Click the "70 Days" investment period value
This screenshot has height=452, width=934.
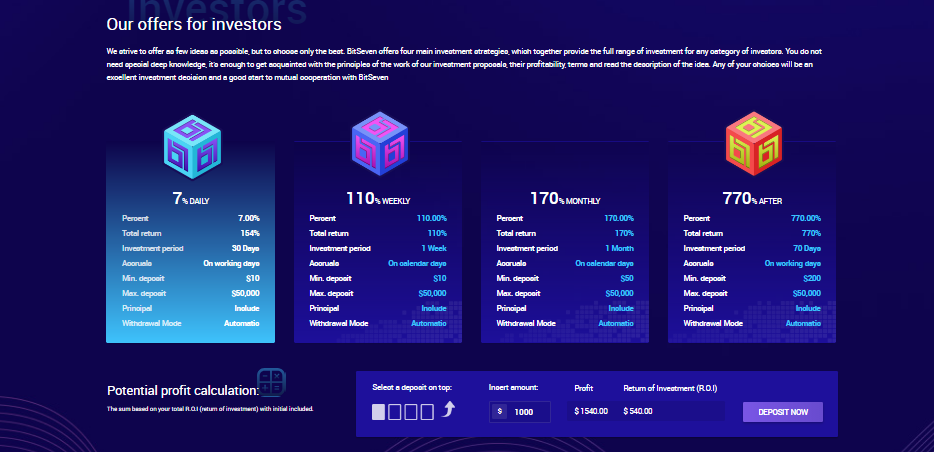pos(807,248)
